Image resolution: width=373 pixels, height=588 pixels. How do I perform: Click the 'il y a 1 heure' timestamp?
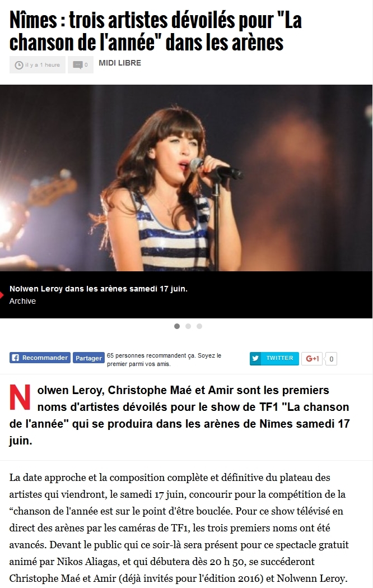pyautogui.click(x=43, y=65)
